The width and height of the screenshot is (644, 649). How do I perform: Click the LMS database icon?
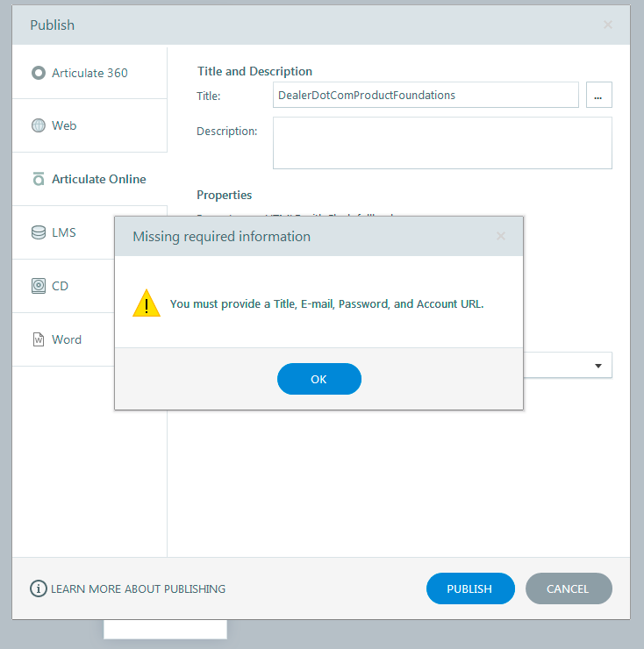click(x=38, y=232)
